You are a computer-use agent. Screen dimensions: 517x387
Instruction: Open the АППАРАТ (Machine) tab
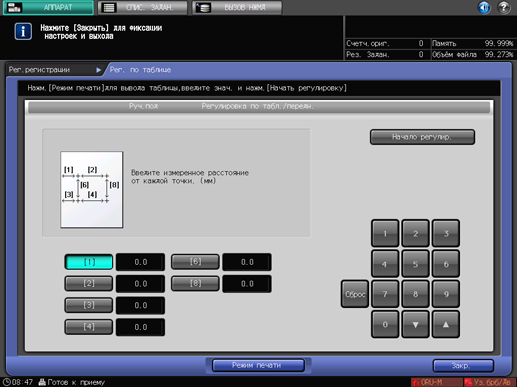48,7
